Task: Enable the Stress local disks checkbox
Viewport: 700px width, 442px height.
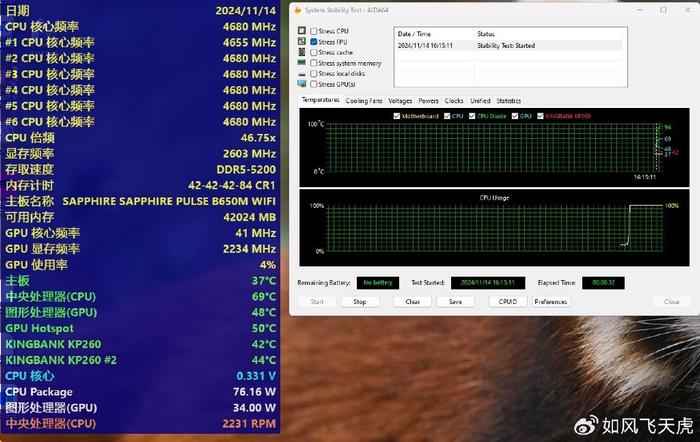Action: (x=314, y=74)
